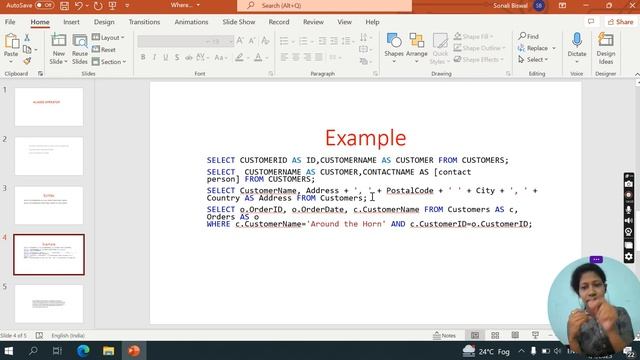The height and width of the screenshot is (360, 640).
Task: Expand the Section dropdown
Action: tap(109, 62)
